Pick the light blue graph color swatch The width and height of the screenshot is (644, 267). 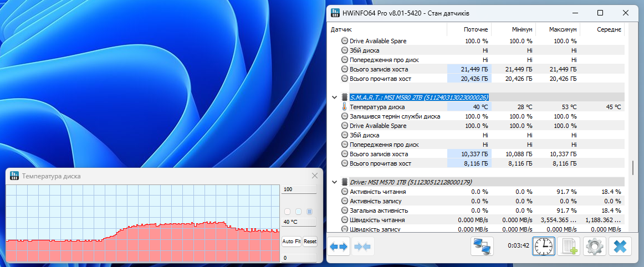299,212
